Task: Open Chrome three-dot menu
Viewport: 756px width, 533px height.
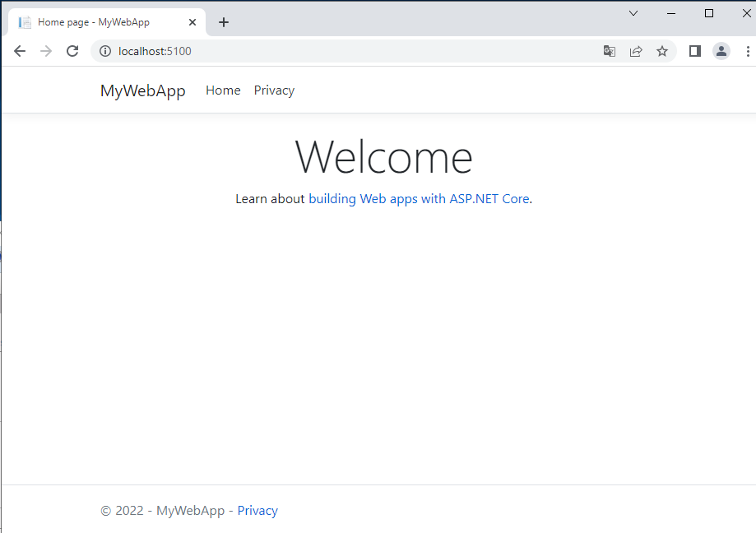Action: 748,51
